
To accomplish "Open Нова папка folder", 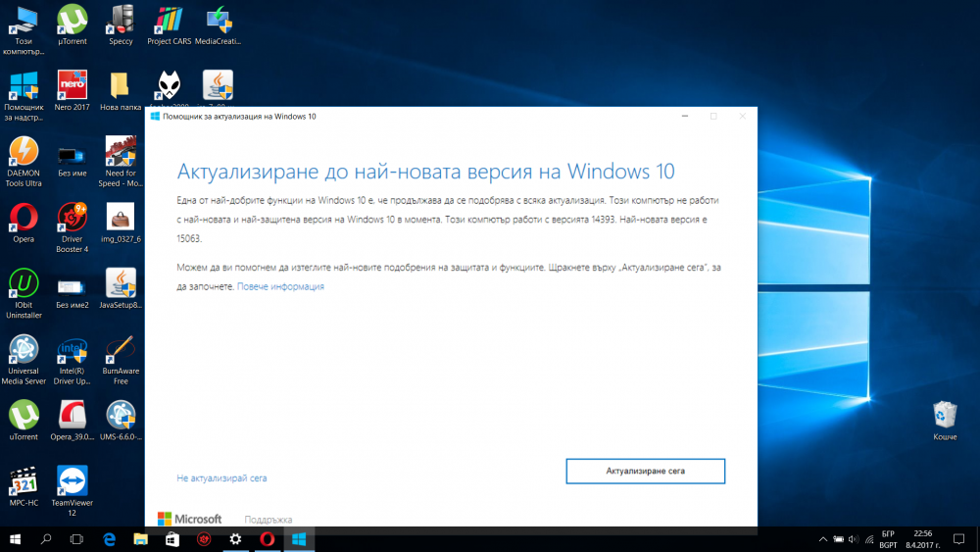I will (121, 91).
